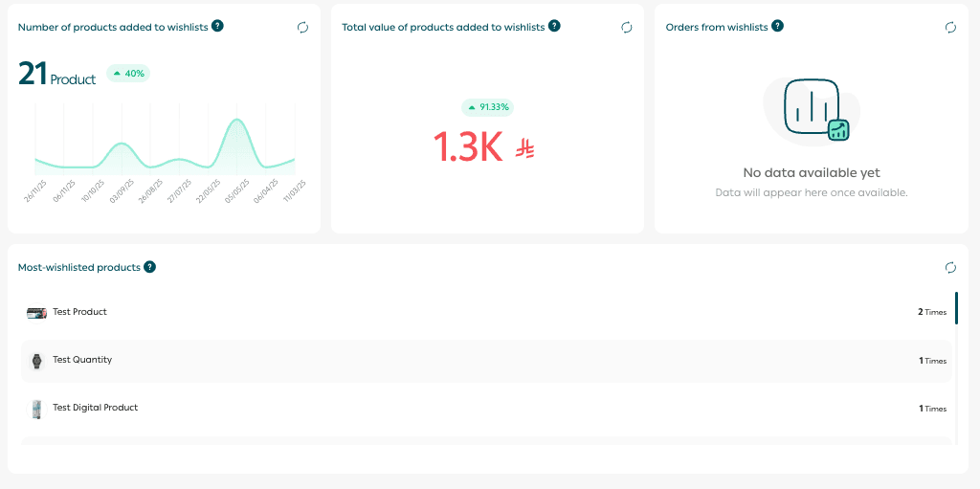Click the no-data chart illustration
Image resolution: width=980 pixels, height=489 pixels.
click(813, 110)
